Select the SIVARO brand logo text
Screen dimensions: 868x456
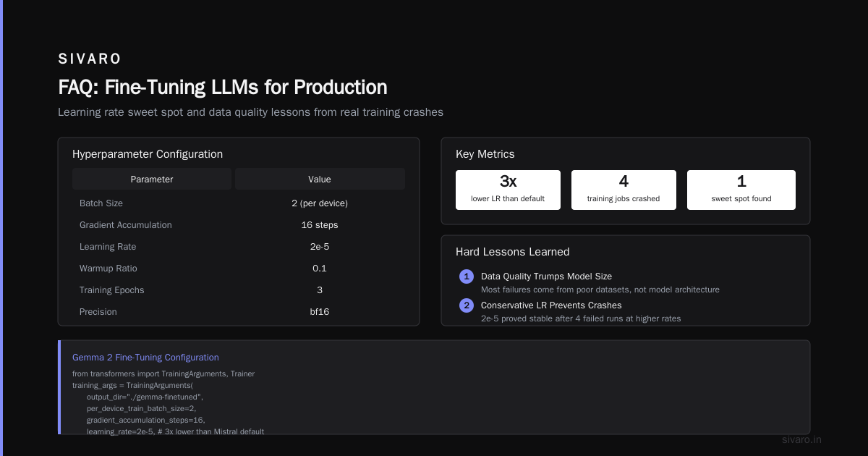(x=90, y=59)
